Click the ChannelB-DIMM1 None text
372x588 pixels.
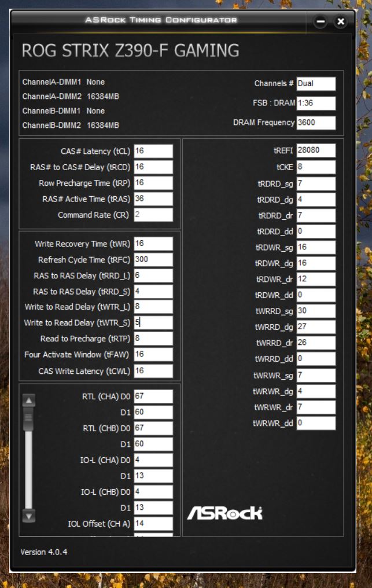pyautogui.click(x=64, y=111)
